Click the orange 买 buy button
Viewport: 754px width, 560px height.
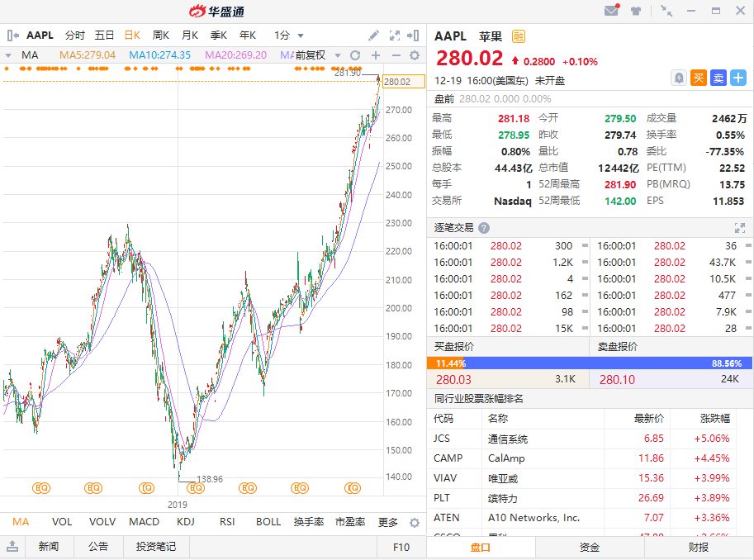click(x=699, y=78)
